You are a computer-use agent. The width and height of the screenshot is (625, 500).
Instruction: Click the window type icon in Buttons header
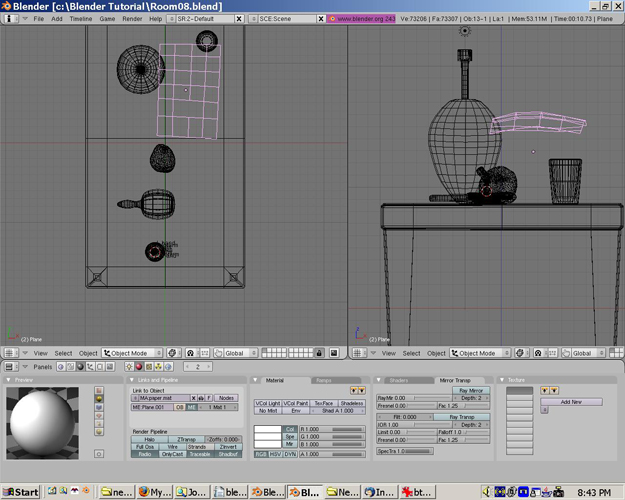pyautogui.click(x=8, y=367)
